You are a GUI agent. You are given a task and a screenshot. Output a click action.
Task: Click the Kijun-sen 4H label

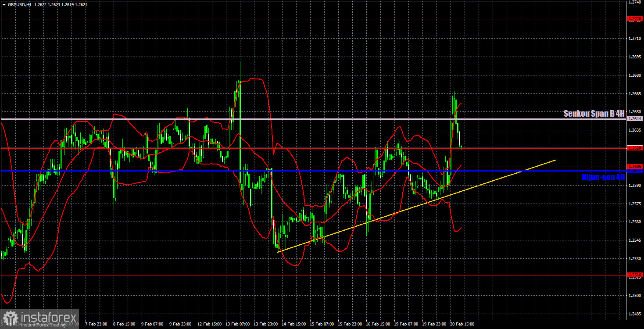(603, 177)
